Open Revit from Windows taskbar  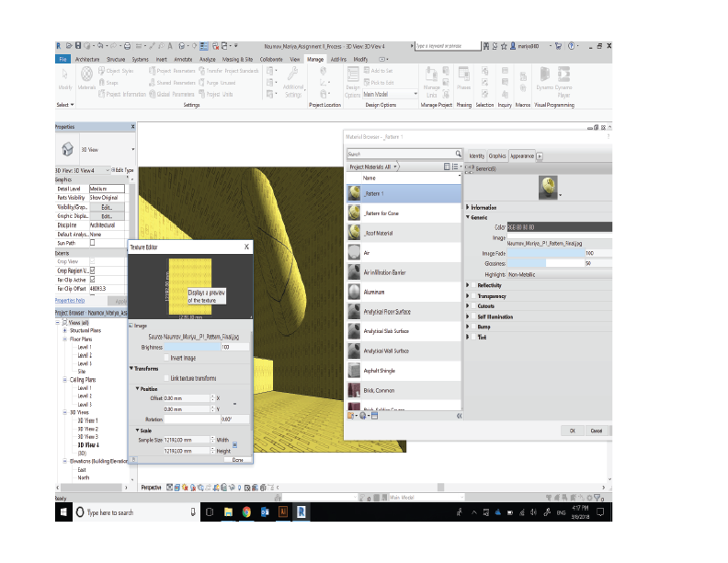[301, 511]
